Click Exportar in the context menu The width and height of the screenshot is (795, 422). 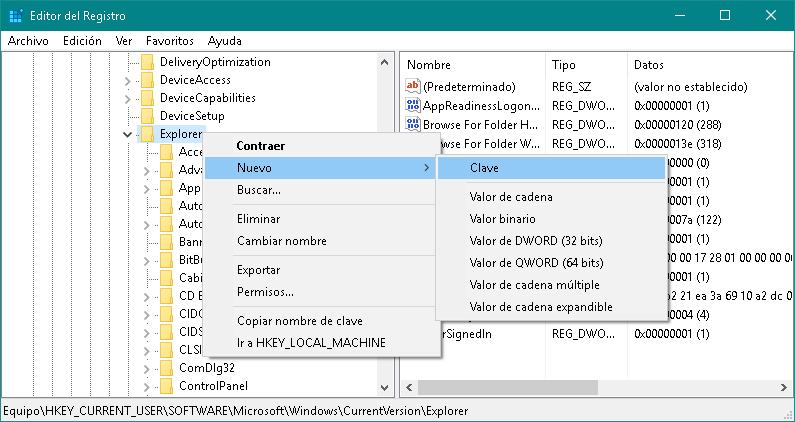click(258, 270)
